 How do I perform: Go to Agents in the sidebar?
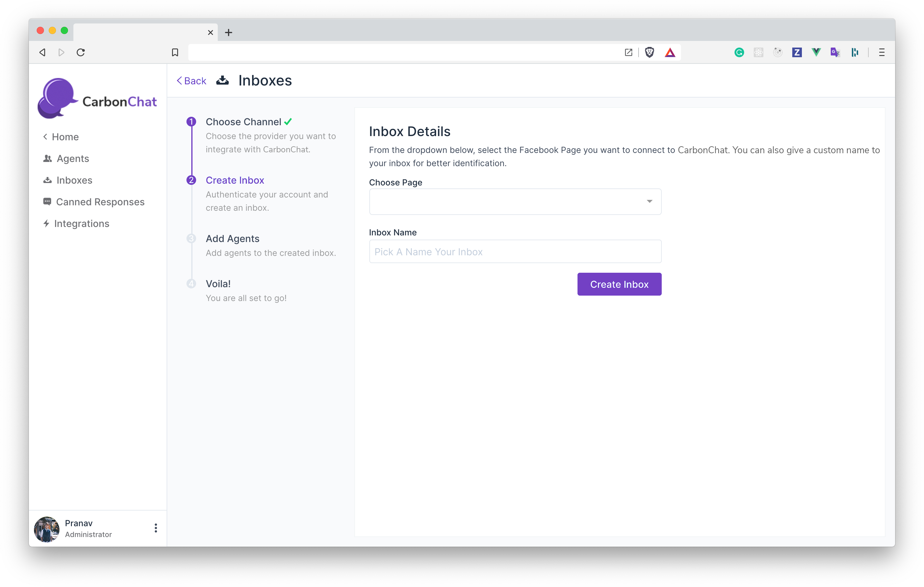[x=72, y=159]
